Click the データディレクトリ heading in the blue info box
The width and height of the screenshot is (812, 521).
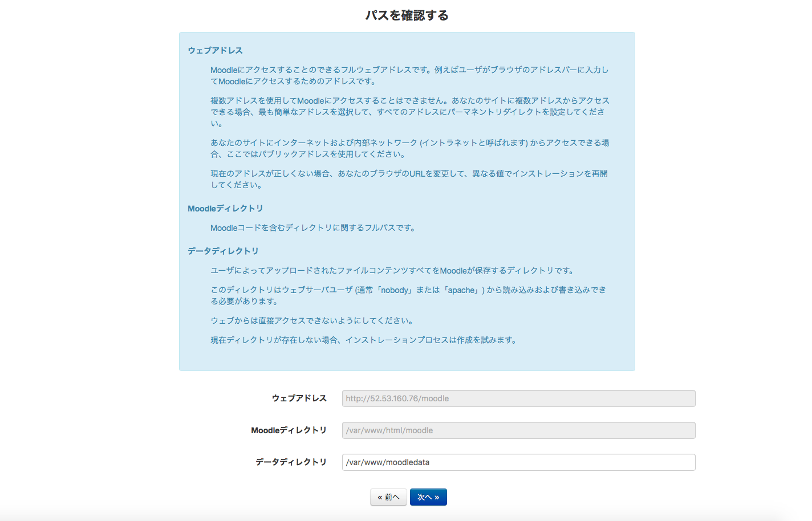coord(223,251)
